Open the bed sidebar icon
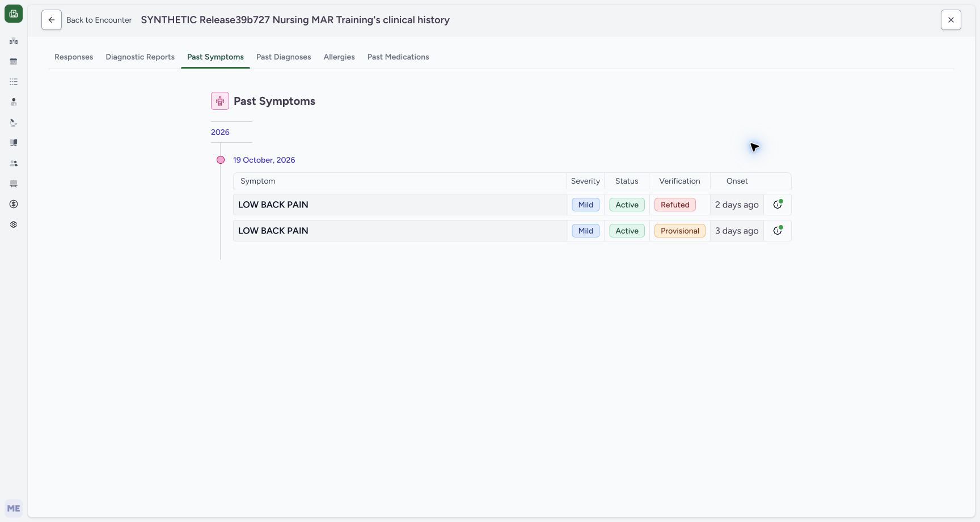The height and width of the screenshot is (522, 980). click(x=14, y=184)
